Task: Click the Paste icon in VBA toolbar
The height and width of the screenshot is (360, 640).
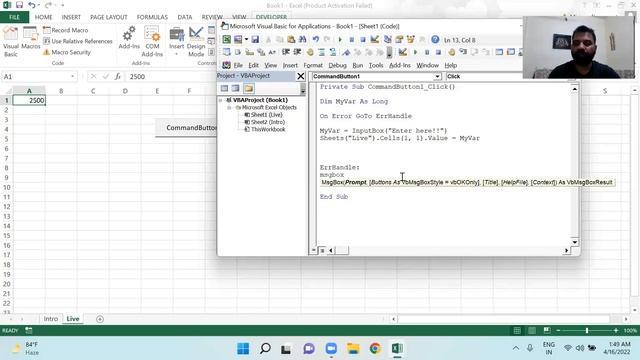Action: point(291,40)
